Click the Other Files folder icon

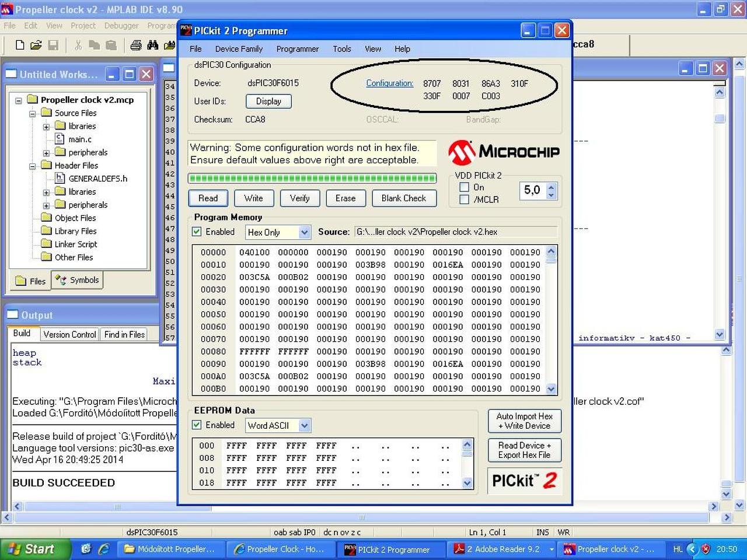point(47,257)
